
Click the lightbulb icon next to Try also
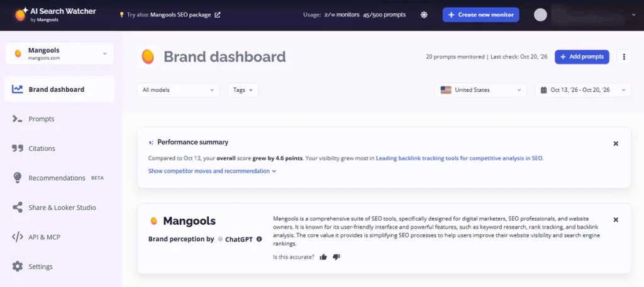click(x=121, y=15)
